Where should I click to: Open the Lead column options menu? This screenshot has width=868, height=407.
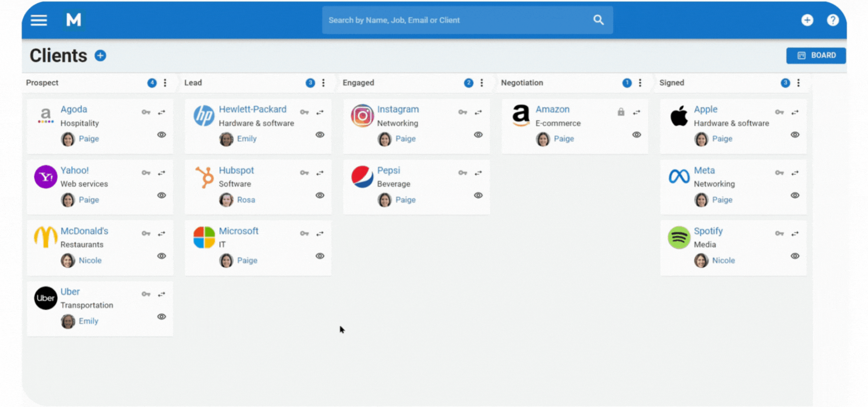[323, 83]
